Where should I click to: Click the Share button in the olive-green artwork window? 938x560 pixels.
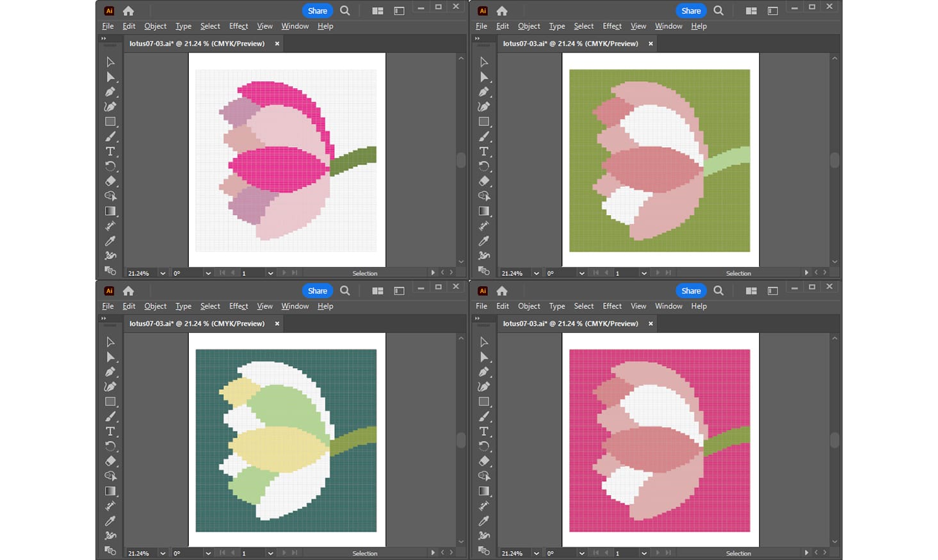click(691, 11)
